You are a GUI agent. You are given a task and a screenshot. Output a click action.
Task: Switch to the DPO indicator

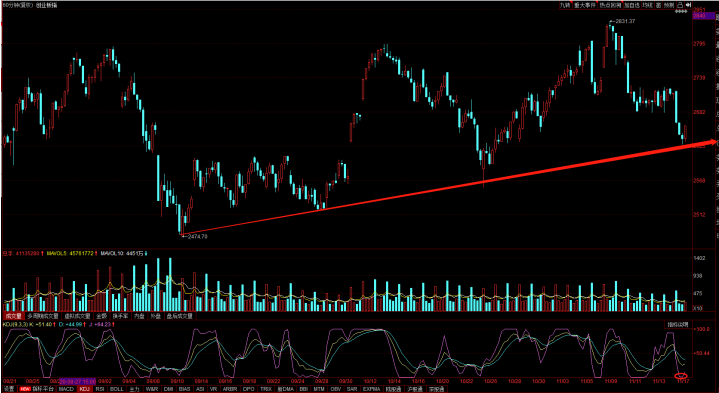click(x=249, y=389)
